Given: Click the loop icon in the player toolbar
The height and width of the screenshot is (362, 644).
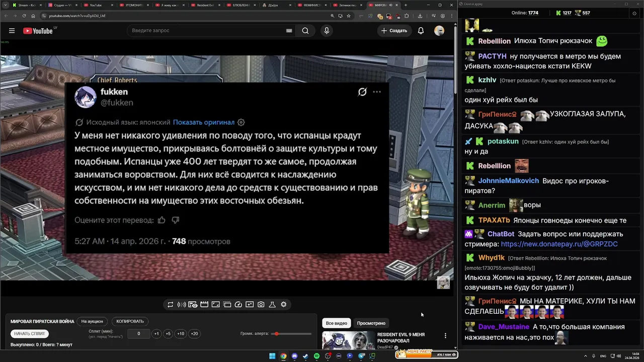Looking at the screenshot, I should [x=170, y=304].
